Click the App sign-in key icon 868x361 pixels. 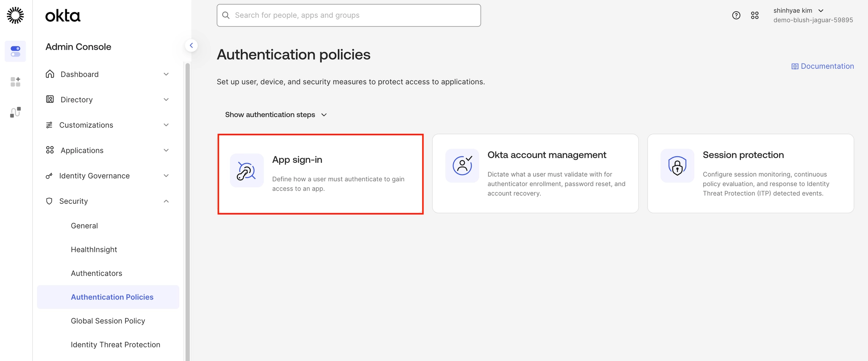247,170
